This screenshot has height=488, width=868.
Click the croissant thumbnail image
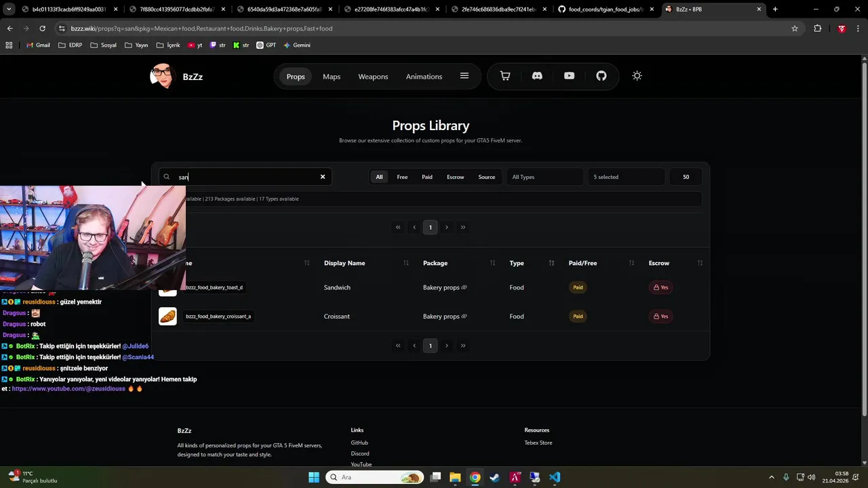[167, 317]
